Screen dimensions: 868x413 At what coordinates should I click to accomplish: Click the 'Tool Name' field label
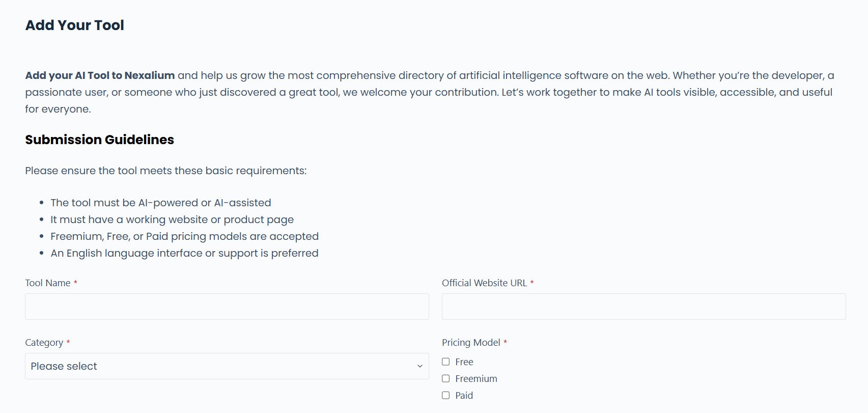coord(48,283)
